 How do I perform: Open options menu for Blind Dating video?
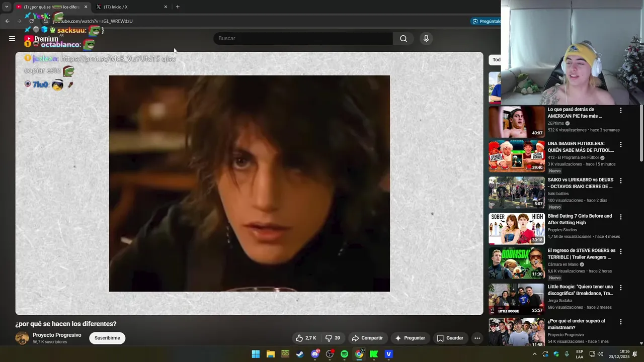[x=620, y=217]
